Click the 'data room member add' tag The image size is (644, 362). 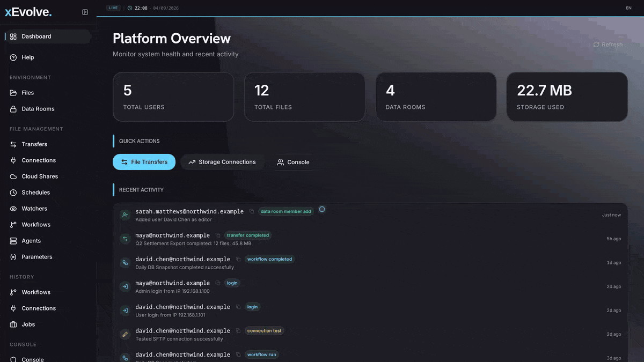coord(286,211)
